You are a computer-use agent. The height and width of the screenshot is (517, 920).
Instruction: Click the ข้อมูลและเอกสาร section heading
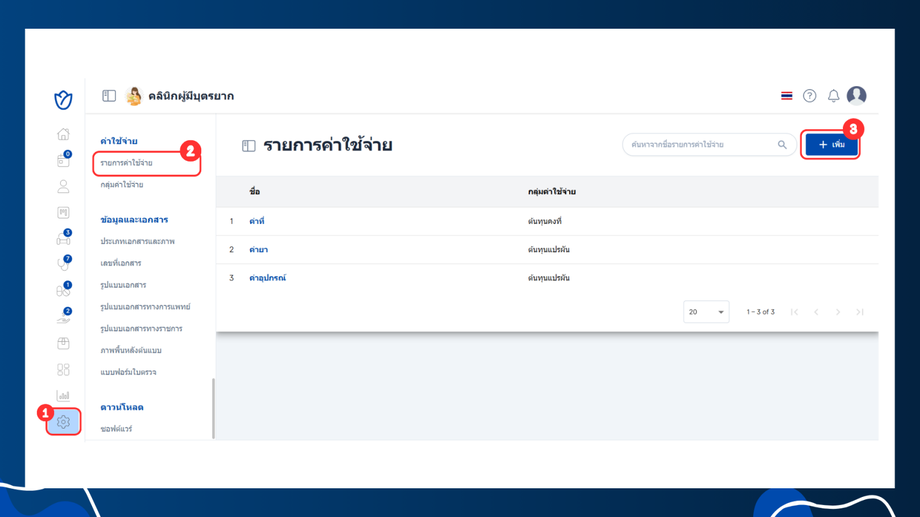[x=134, y=220]
